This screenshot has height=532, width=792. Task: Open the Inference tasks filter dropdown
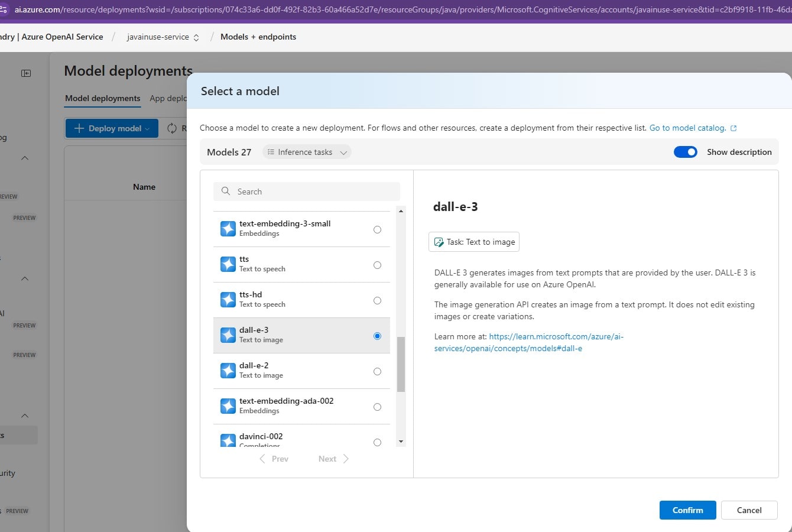tap(307, 152)
